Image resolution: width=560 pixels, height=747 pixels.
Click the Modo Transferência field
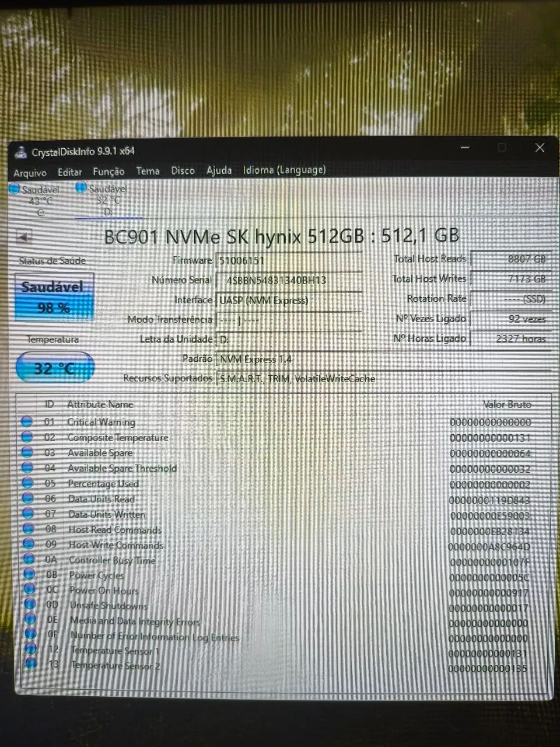(289, 320)
